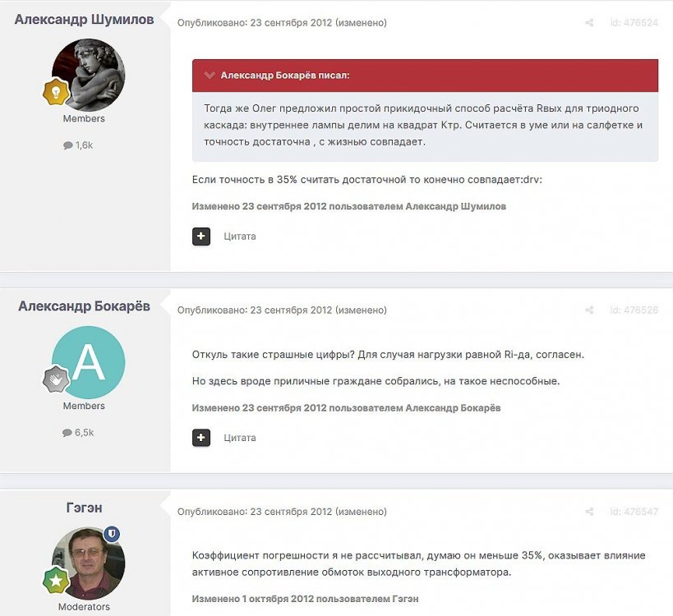Click plus multiquote icon in Бокарёв's post
The height and width of the screenshot is (616, 673).
click(x=201, y=438)
